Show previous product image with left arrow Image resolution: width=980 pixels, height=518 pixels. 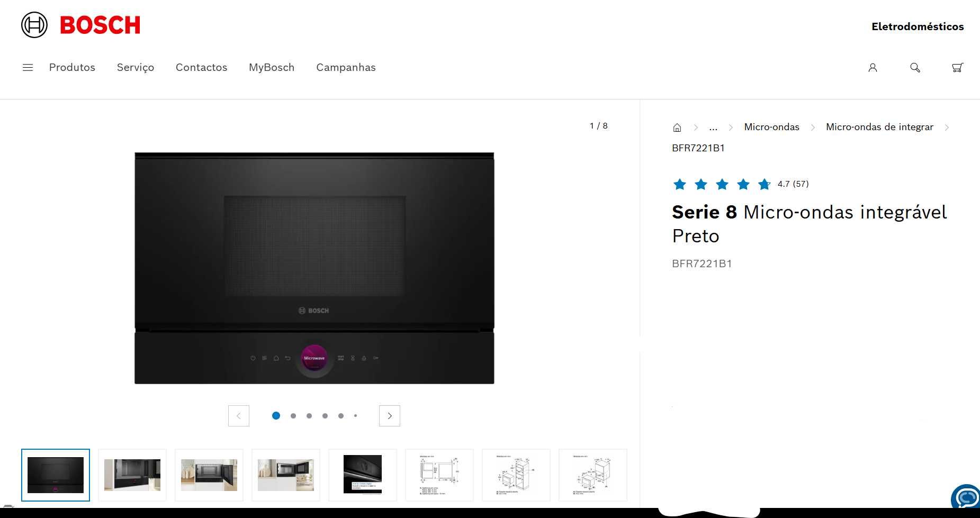(239, 416)
